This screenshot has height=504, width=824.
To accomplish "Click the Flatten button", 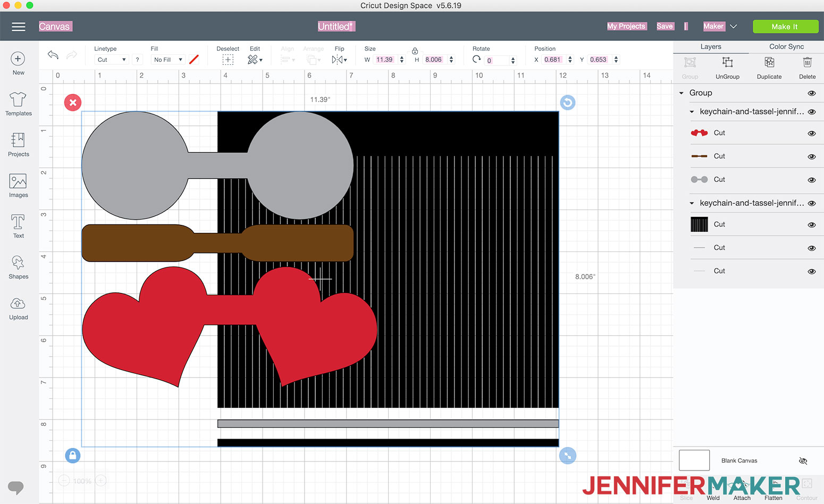I will pyautogui.click(x=773, y=490).
